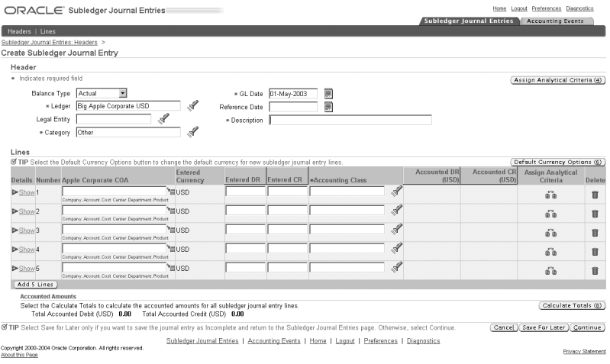The height and width of the screenshot is (364, 610).
Task: Expand Show details for line 1
Action: [24, 192]
